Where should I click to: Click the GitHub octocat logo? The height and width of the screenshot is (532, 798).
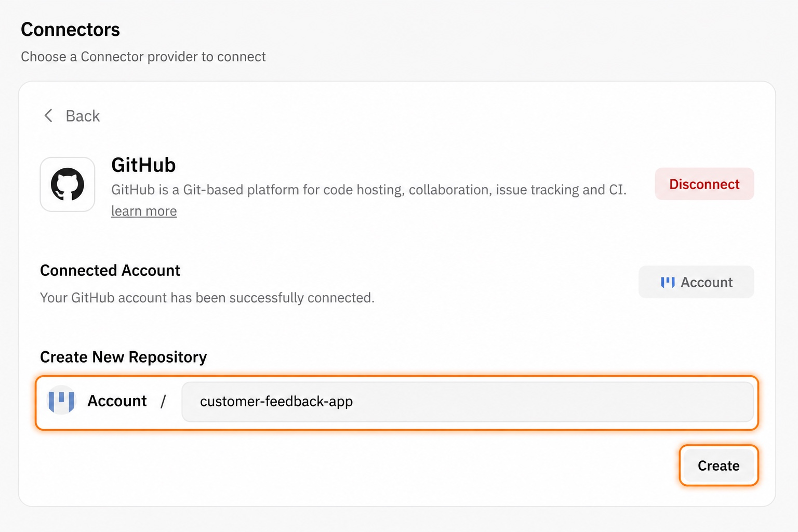(x=68, y=184)
